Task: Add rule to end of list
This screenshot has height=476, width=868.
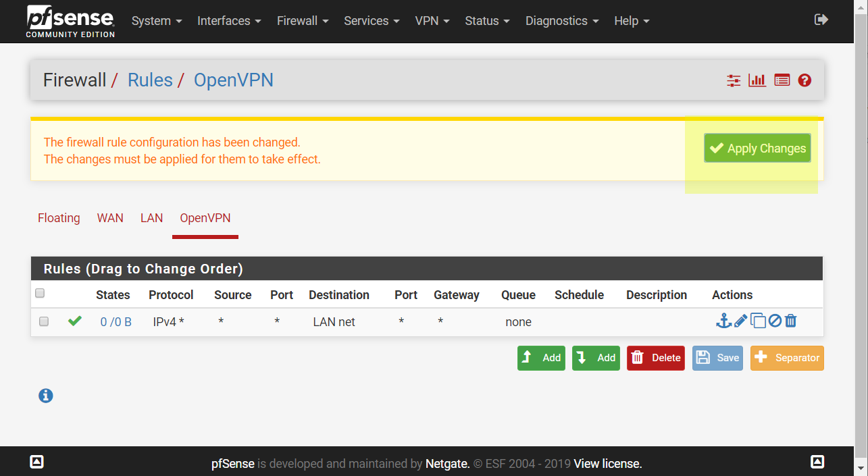Action: tap(596, 358)
